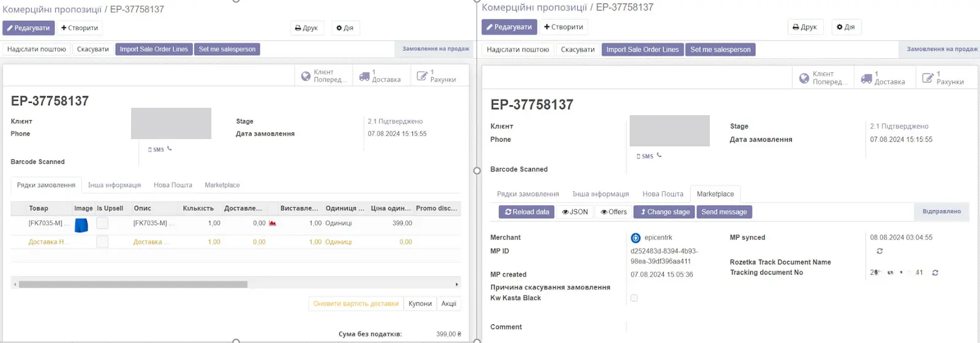Image resolution: width=980 pixels, height=343 pixels.
Task: Click the Offers button
Action: tap(614, 212)
